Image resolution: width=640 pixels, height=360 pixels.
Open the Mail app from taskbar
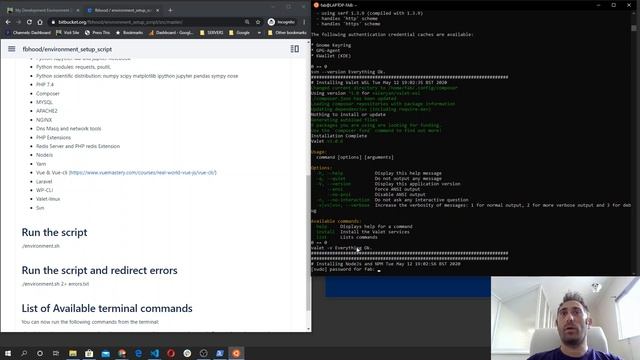tap(105, 353)
